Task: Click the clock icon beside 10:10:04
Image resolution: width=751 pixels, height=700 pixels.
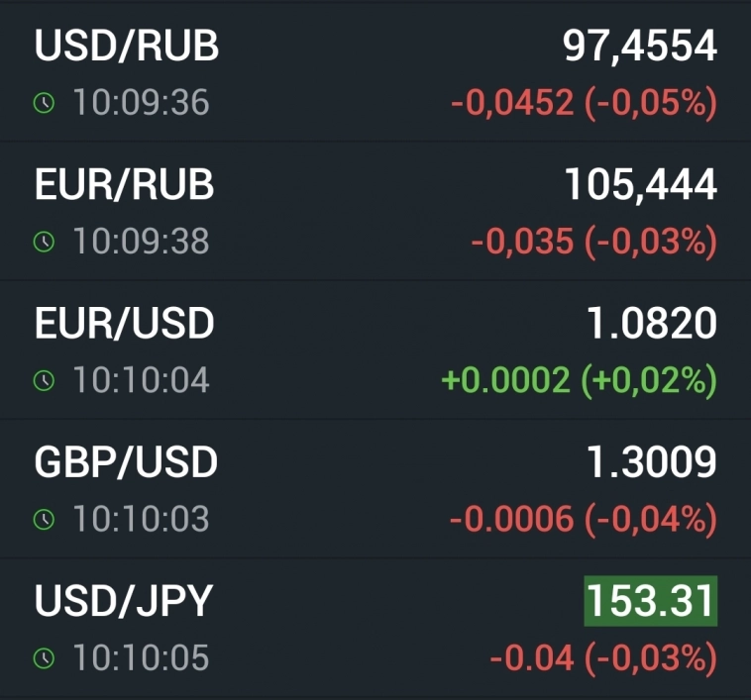Action: pyautogui.click(x=43, y=380)
